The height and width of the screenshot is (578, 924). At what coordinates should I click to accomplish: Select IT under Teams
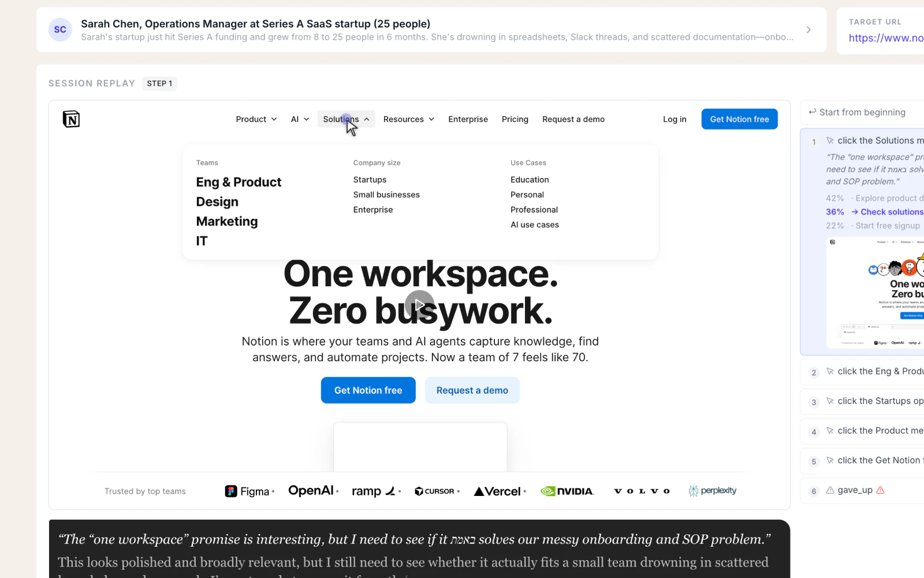202,241
